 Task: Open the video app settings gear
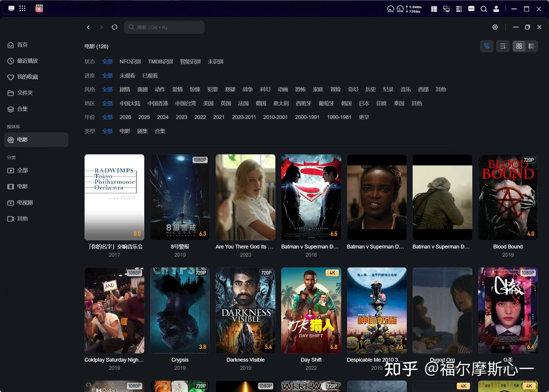pos(495,27)
